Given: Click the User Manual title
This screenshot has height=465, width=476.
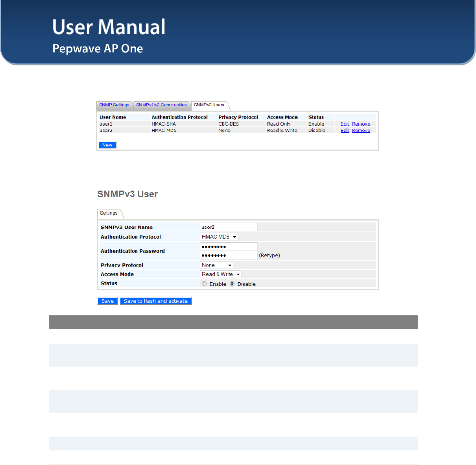Looking at the screenshot, I should pyautogui.click(x=109, y=27).
